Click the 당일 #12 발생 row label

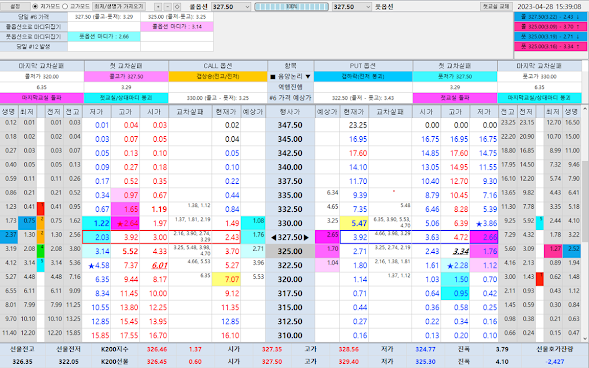[33, 47]
